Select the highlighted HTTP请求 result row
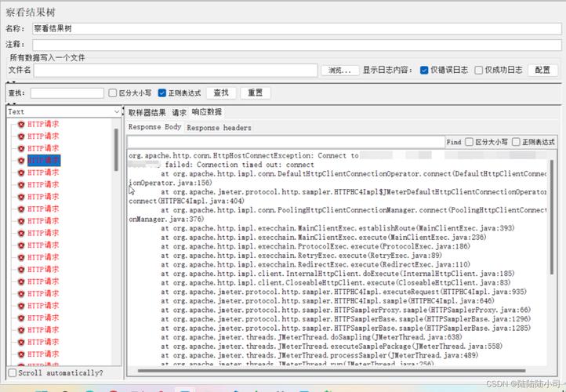Viewport: 566px width, 392px height. click(x=44, y=161)
